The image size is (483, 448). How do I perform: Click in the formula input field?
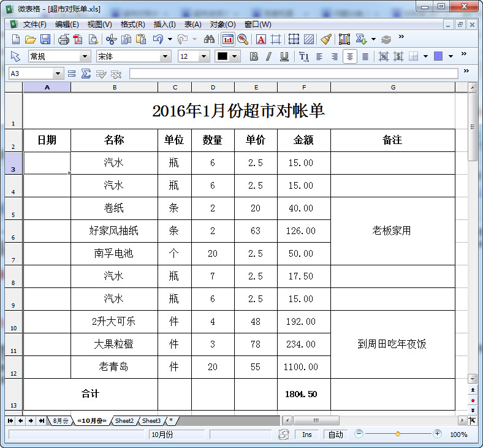coord(294,74)
